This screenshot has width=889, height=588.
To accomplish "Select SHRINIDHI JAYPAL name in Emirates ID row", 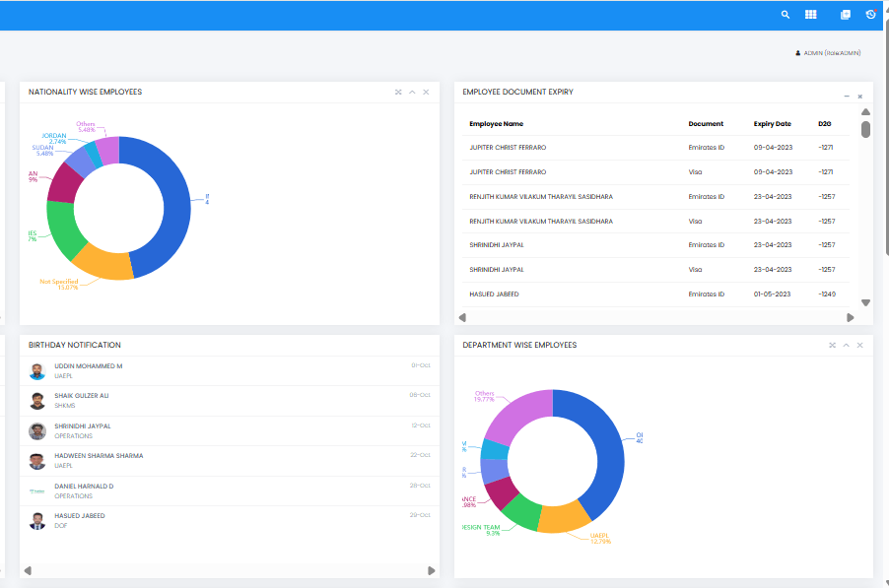I will click(x=497, y=244).
